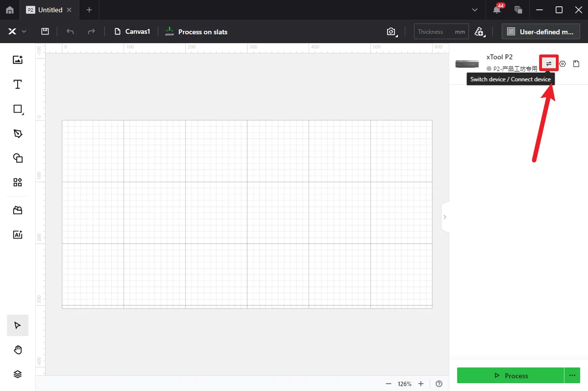588x391 pixels.
Task: Select the Pen vector tool
Action: click(18, 133)
